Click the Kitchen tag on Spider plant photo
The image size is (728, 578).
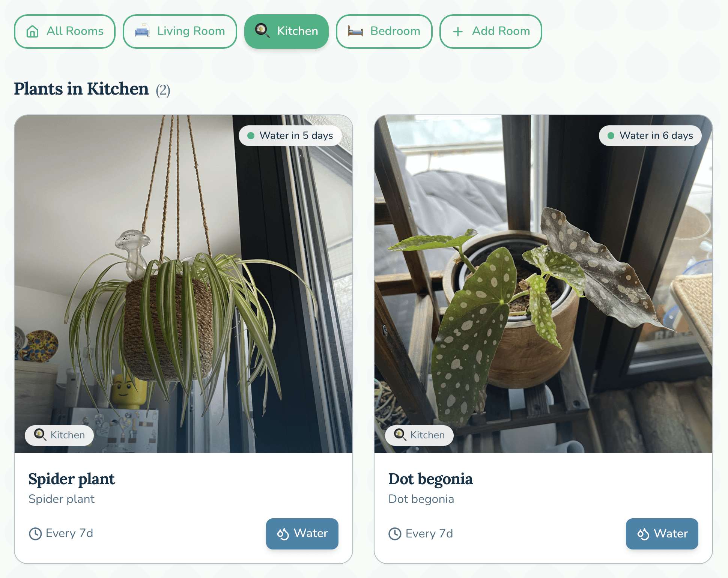(59, 435)
